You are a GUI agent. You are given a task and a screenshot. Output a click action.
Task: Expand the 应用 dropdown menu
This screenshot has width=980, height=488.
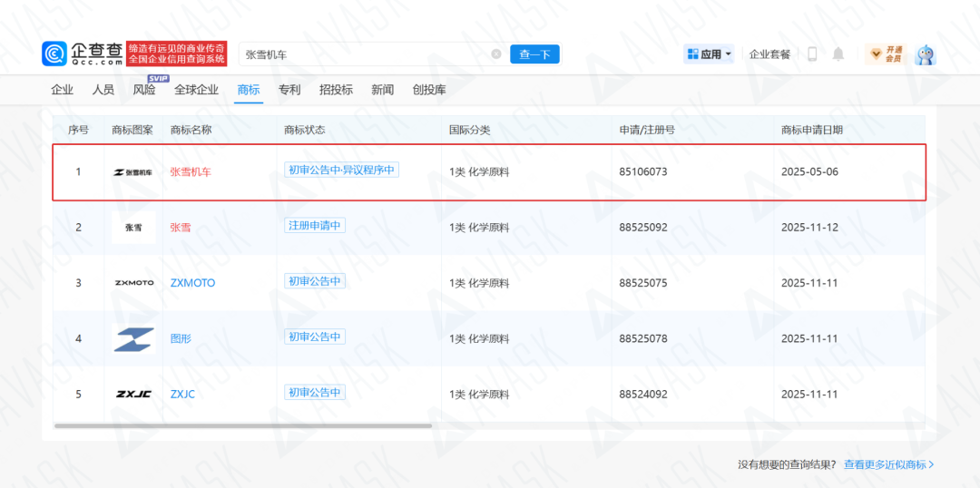click(x=709, y=54)
